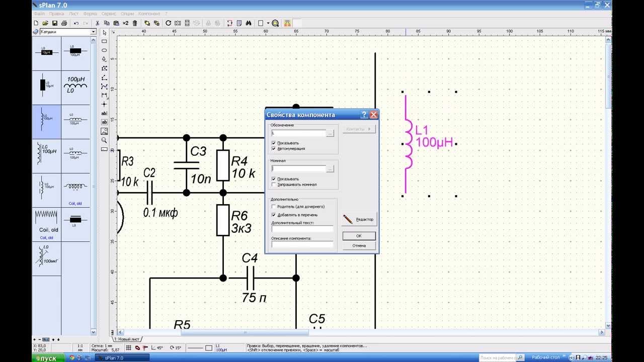
Task: Open the 'Лист' menu
Action: (74, 14)
